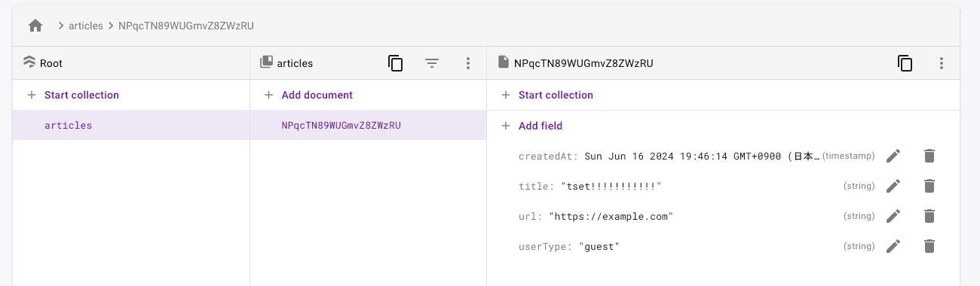The image size is (980, 286).
Task: Add field to the document
Action: (x=532, y=126)
